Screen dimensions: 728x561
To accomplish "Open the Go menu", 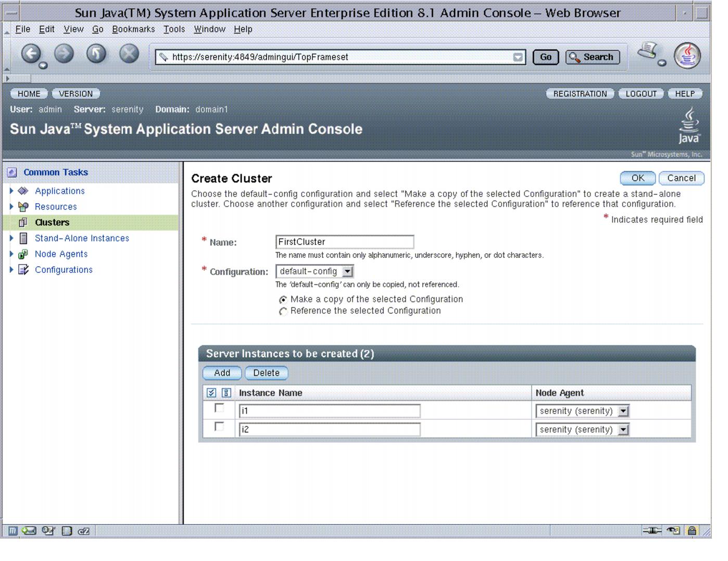I will [98, 29].
